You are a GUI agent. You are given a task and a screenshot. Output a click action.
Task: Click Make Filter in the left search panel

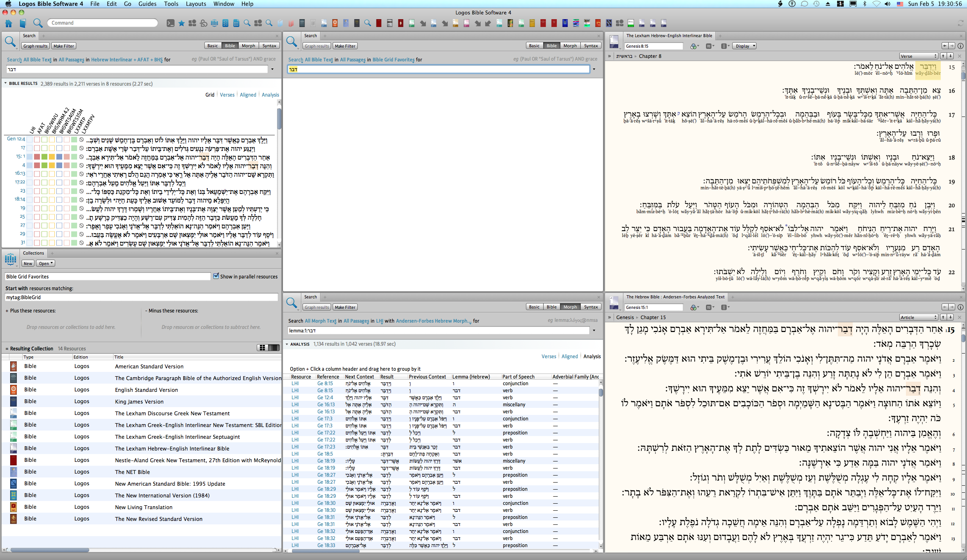63,46
